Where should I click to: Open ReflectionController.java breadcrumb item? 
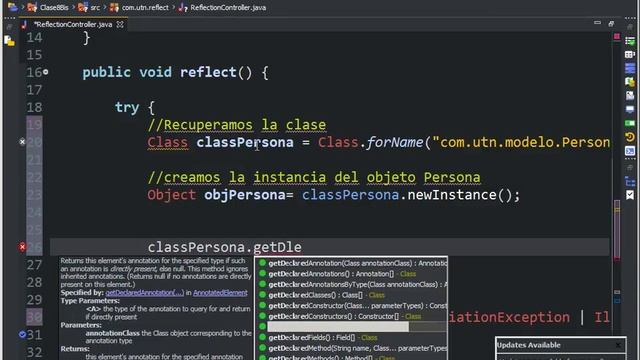(222, 7)
